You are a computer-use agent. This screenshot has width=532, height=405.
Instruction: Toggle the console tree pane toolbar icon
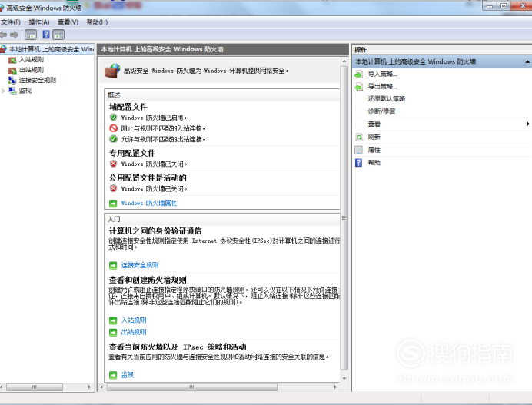point(31,35)
